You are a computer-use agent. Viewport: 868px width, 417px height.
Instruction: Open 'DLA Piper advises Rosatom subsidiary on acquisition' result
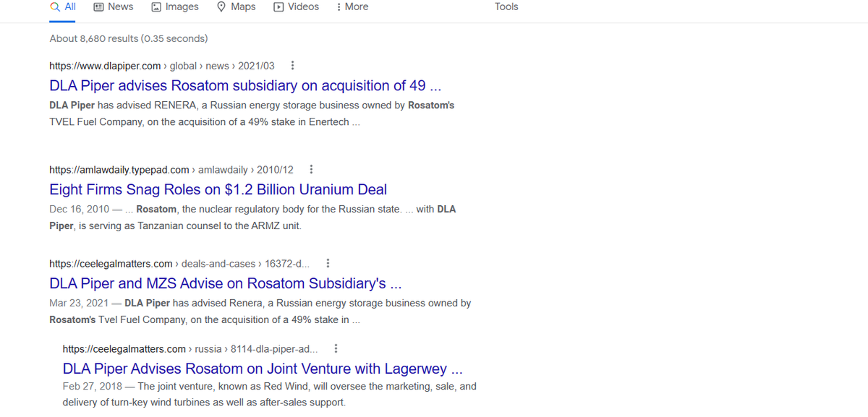coord(245,85)
